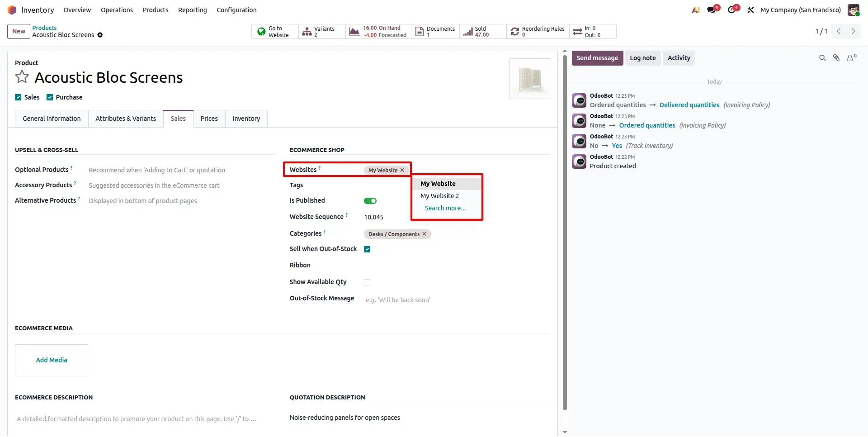Attach files with paperclip icon
This screenshot has height=437, width=868.
point(836,58)
